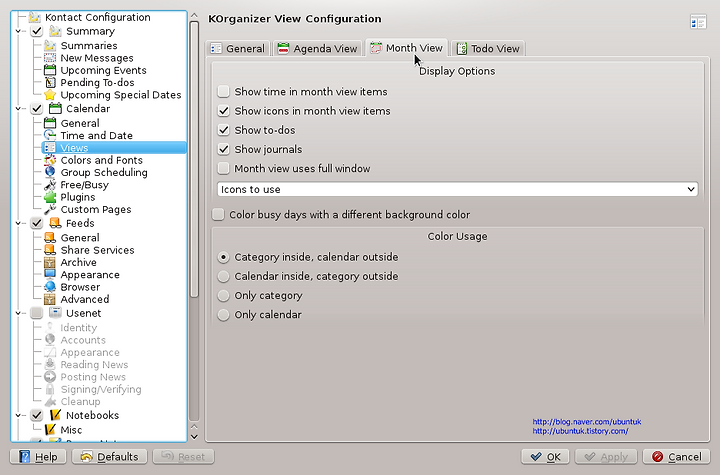This screenshot has height=475, width=720.
Task: Click the Pending To-dos icon
Action: coord(50,83)
